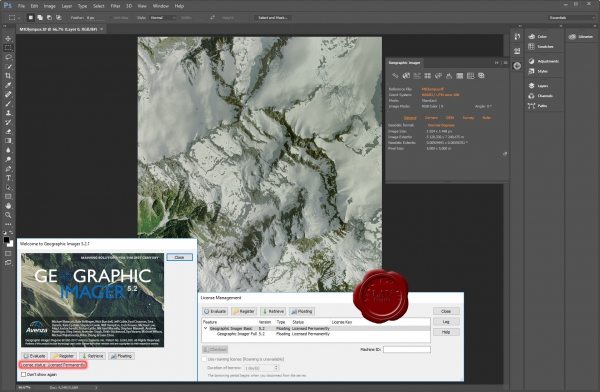600x392 pixels.
Task: Collapse the Geographic Imager Basic tree row
Action: 205,328
